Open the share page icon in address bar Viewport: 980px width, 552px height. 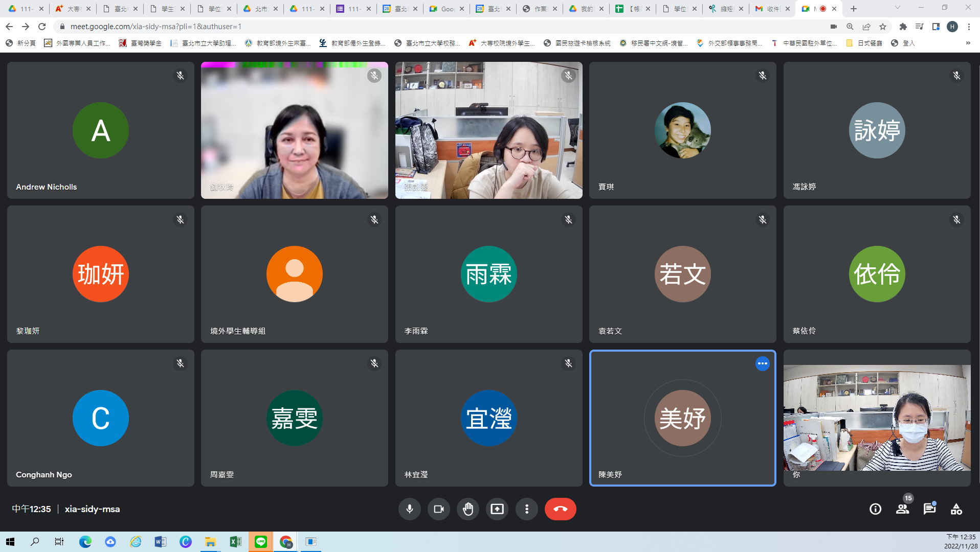pos(866,27)
